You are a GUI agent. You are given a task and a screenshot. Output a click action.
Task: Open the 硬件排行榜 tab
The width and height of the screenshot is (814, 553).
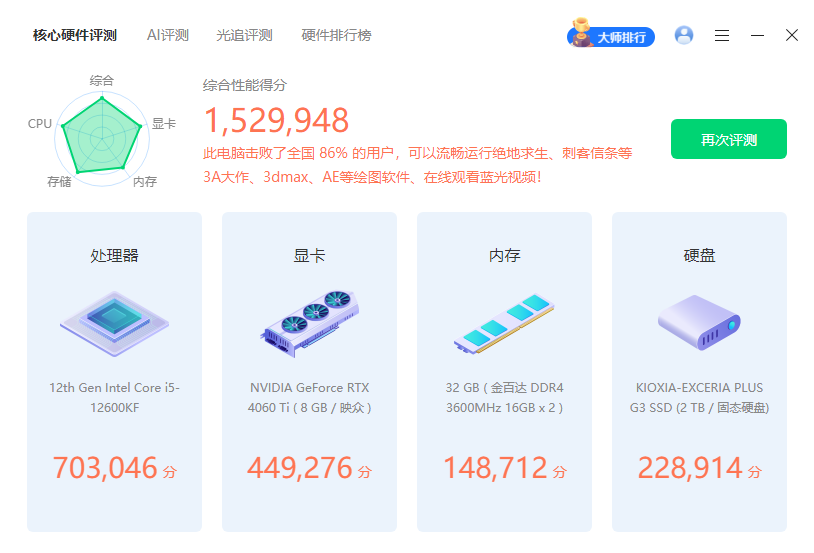click(336, 35)
